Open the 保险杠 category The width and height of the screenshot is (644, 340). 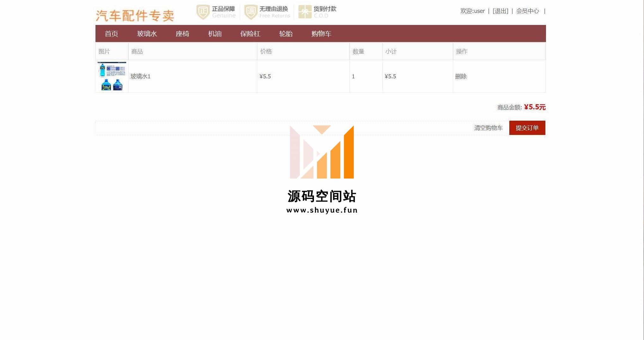point(250,34)
